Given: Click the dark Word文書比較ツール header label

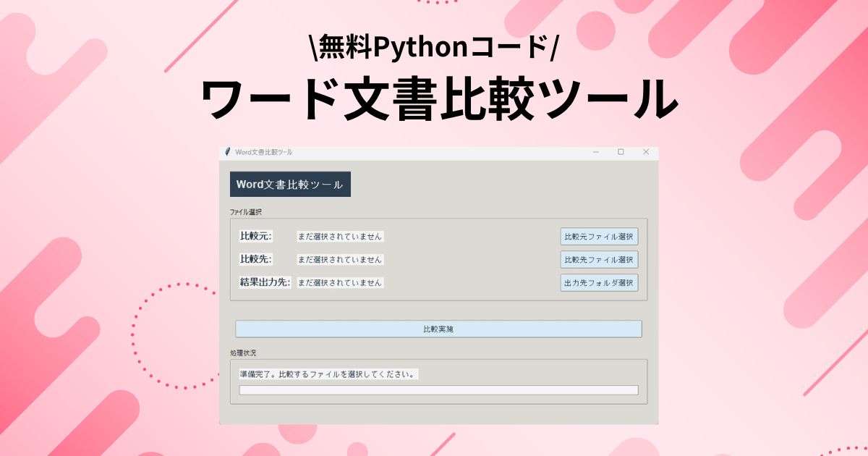Looking at the screenshot, I should 290,185.
